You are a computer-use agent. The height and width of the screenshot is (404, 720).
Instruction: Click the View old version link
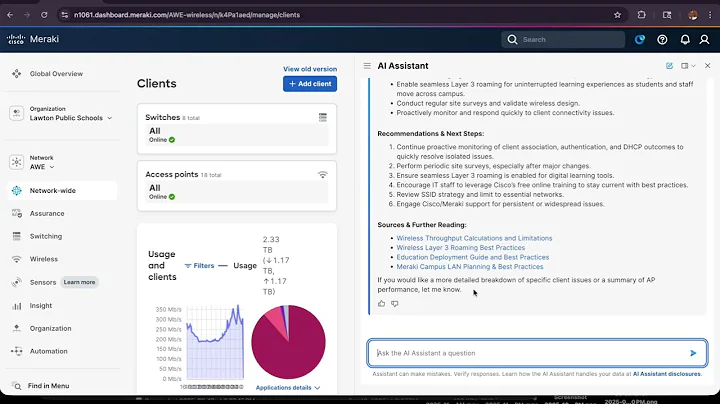point(310,69)
